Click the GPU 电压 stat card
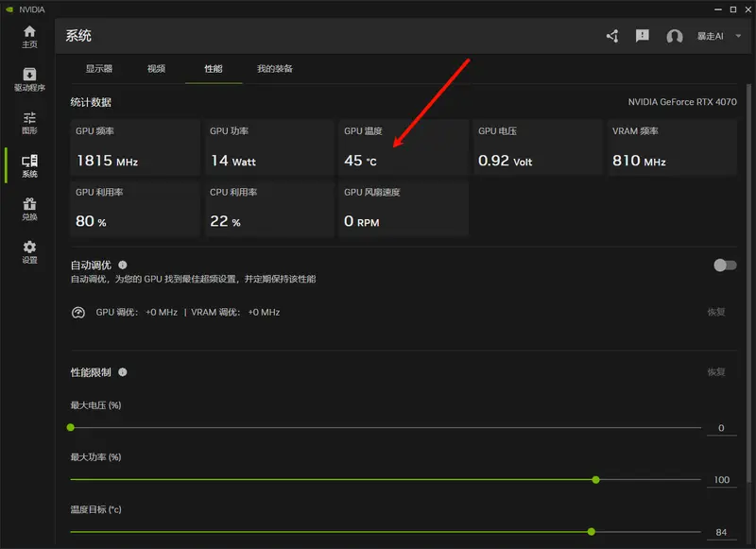 [538, 147]
